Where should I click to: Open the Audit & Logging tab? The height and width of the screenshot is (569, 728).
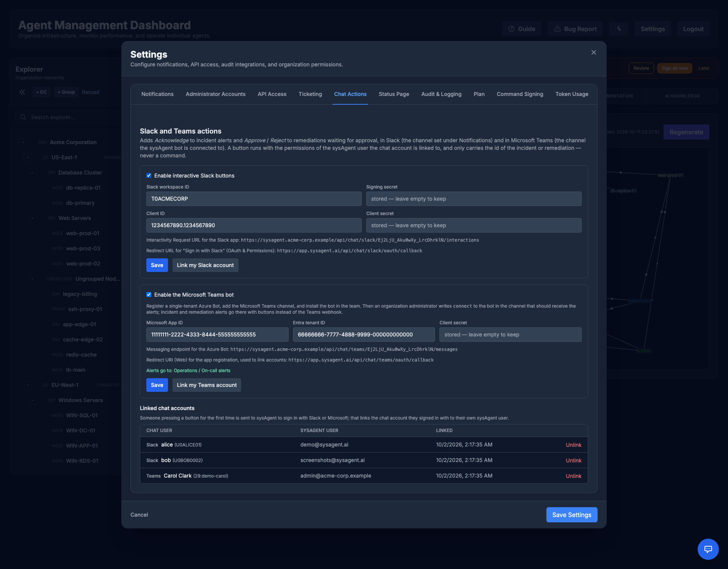[441, 94]
